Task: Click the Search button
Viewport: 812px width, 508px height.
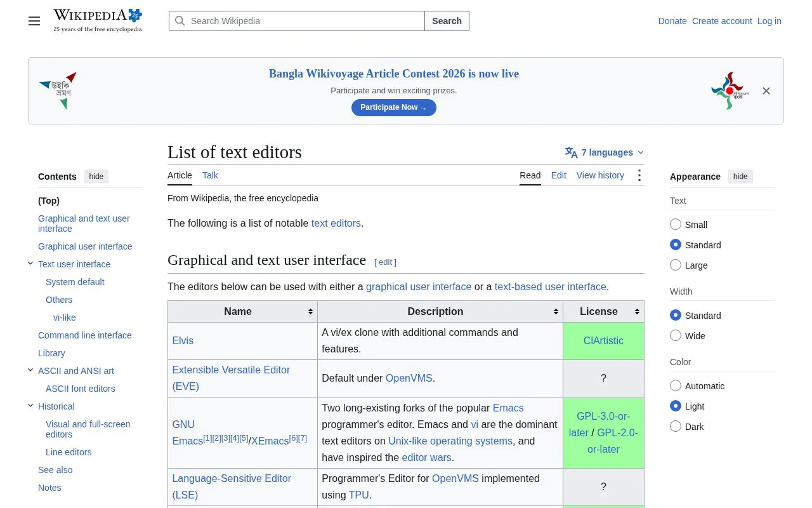Action: (447, 21)
